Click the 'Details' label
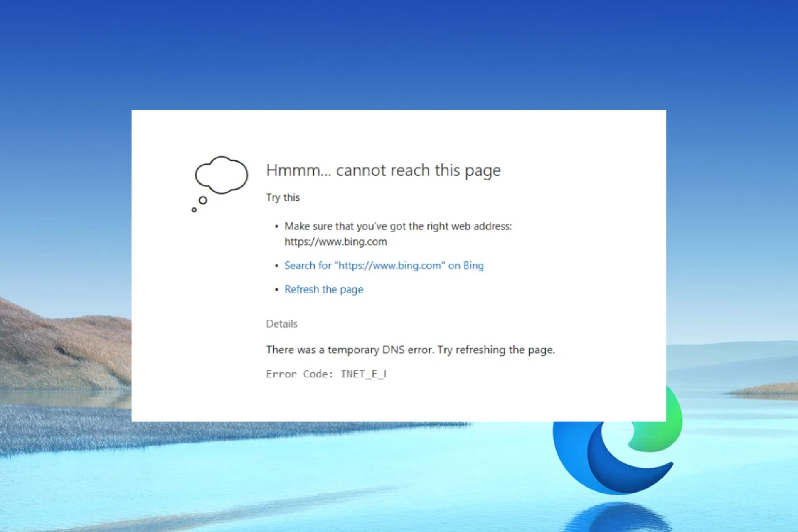Image resolution: width=798 pixels, height=532 pixels. [282, 324]
